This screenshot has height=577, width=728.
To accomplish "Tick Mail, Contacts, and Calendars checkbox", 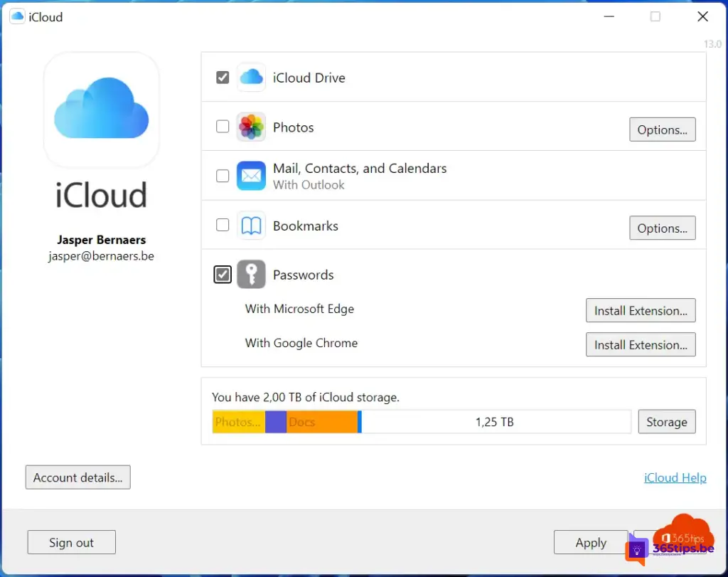I will [223, 176].
